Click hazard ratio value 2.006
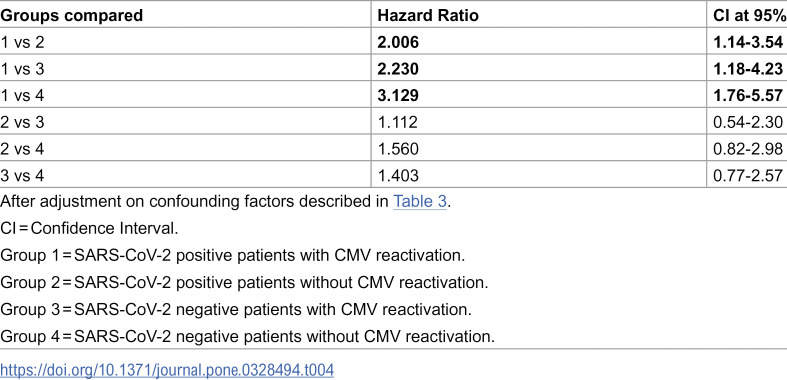The height and width of the screenshot is (380, 787). [398, 42]
